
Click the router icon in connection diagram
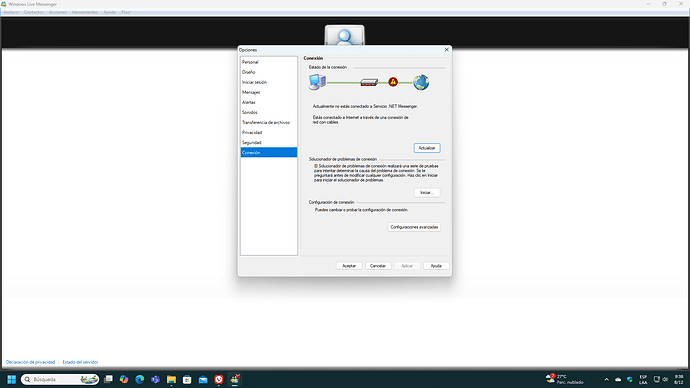click(x=369, y=82)
